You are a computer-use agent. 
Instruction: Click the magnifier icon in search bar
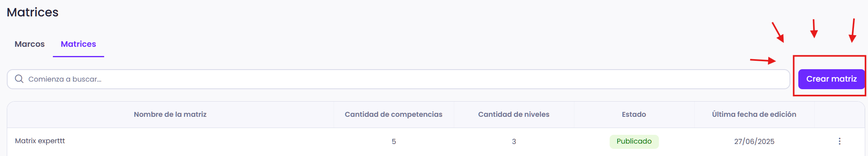pos(19,79)
